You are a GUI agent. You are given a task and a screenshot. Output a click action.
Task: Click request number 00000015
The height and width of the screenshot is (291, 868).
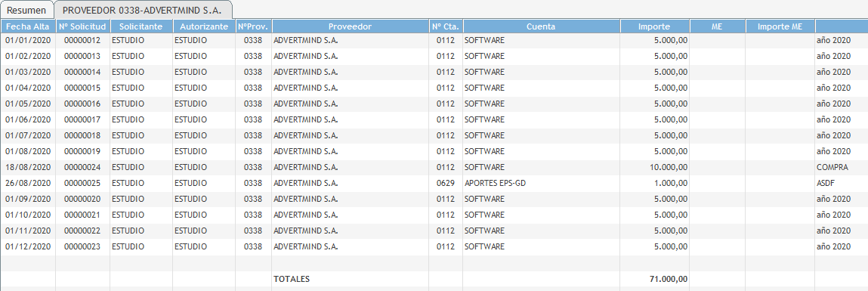tap(82, 88)
